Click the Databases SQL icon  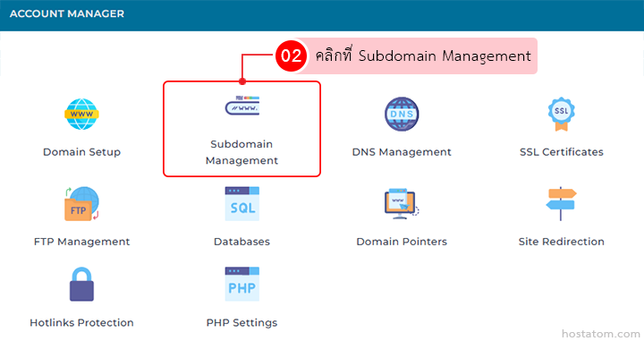point(241,204)
